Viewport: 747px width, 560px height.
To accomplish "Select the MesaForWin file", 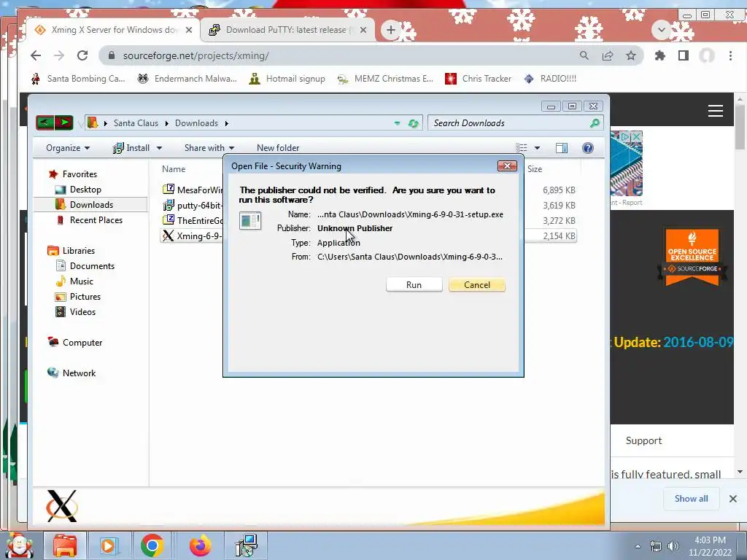I will [x=193, y=190].
